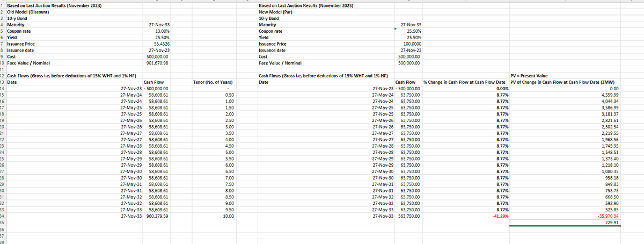
Task: Select row 34 via its row header
Action: pos(3,216)
